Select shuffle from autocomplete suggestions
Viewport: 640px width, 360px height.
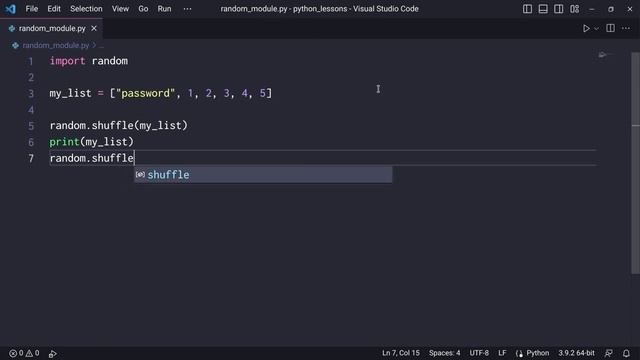263,175
